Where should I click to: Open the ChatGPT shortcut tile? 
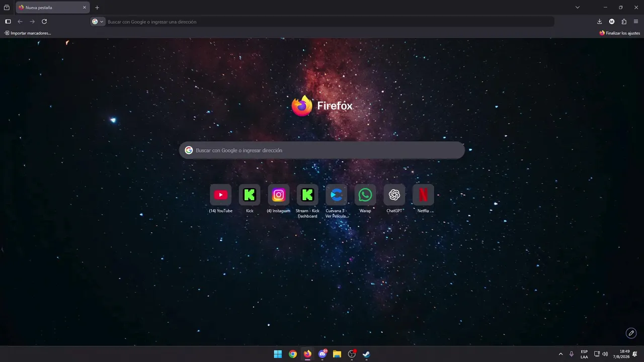pos(394,195)
